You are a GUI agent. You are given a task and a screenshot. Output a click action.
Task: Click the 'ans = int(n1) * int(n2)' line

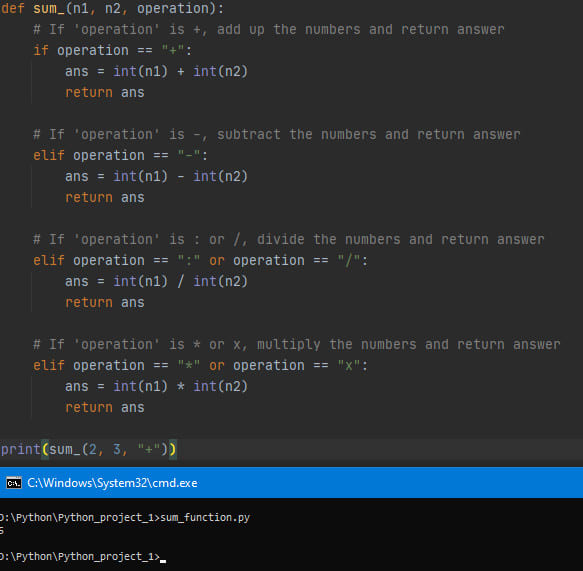pos(156,386)
